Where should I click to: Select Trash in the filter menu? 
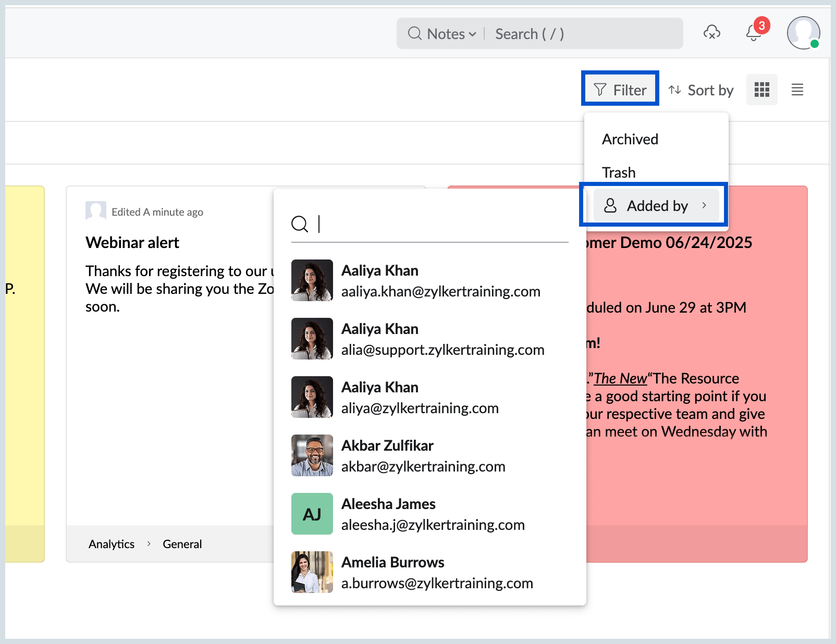tap(619, 172)
